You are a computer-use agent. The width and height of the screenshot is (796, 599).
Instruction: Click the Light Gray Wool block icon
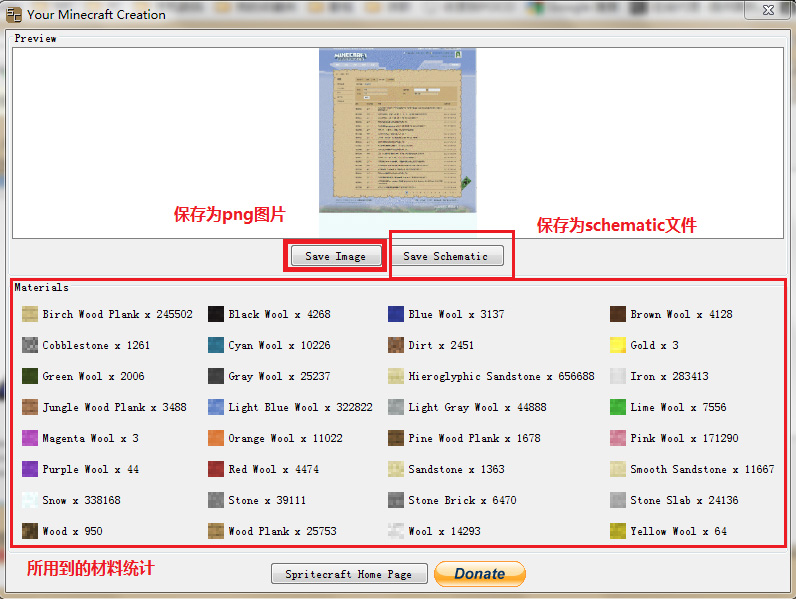click(396, 407)
